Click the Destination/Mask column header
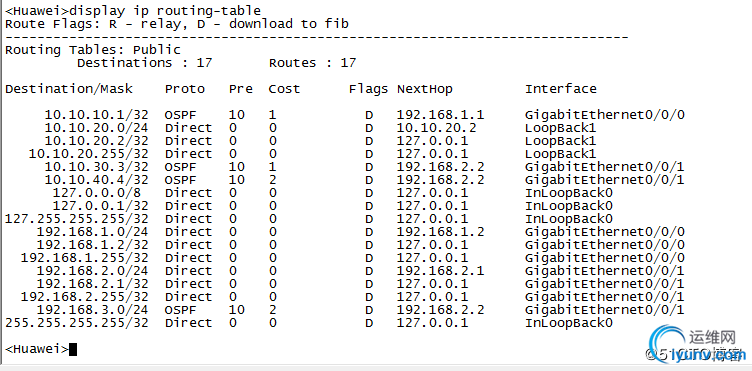Screen dimensions: 752x371 point(69,89)
